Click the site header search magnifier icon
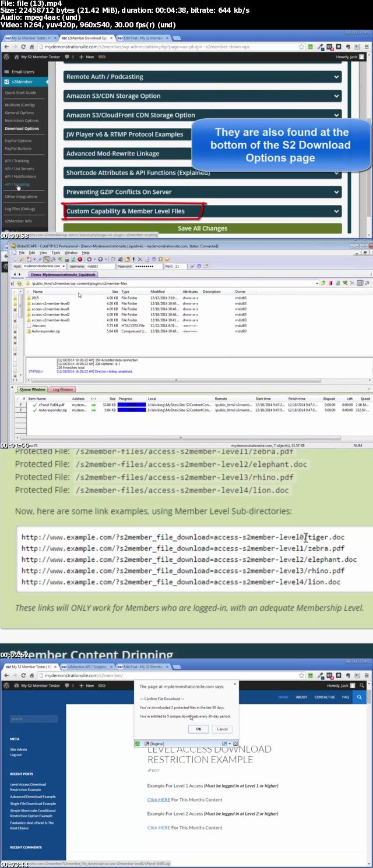The image size is (373, 868). click(360, 697)
